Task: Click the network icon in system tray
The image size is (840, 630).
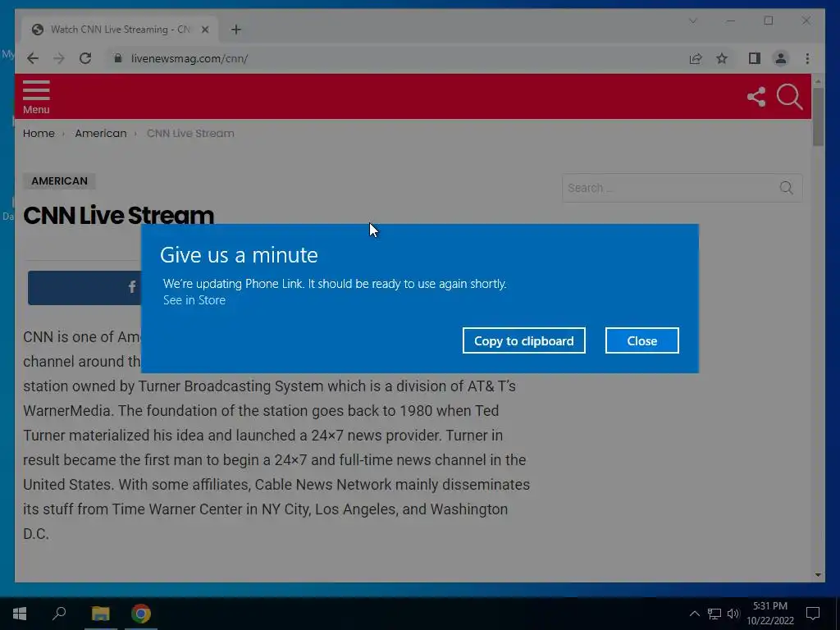Action: (714, 614)
